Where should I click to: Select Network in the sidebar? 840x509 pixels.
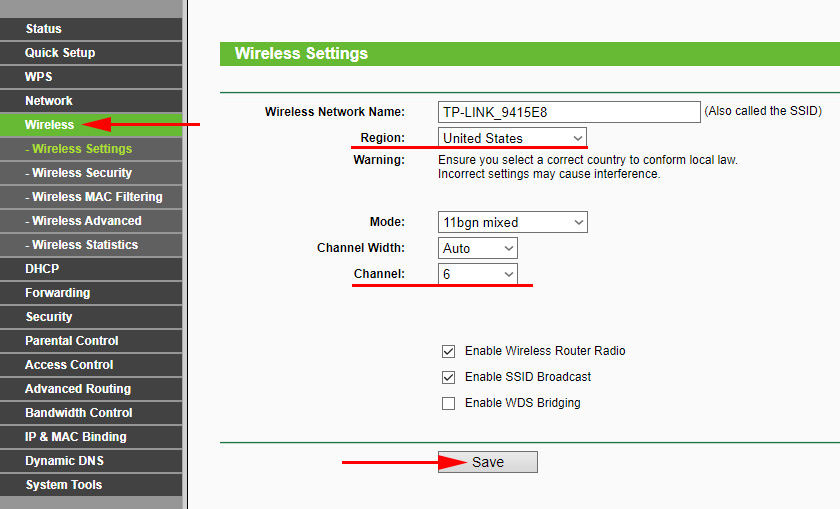click(x=49, y=101)
